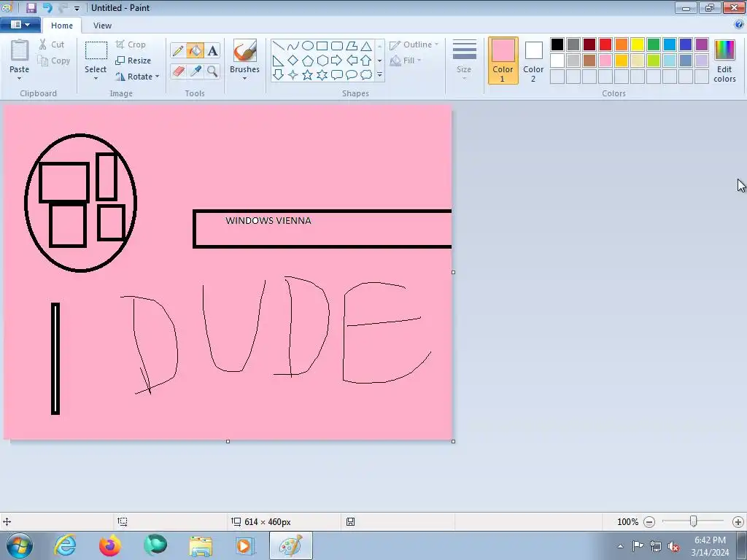The height and width of the screenshot is (560, 747).
Task: Expand the Shapes gallery more arrow
Action: point(379,75)
